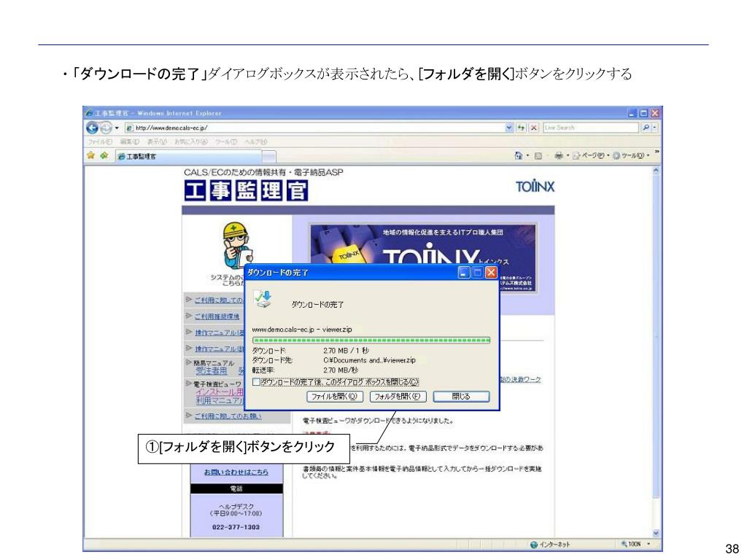The height and width of the screenshot is (560, 747).
Task: Click the arrow icon beside 簡易マニュアル
Action: point(189,362)
